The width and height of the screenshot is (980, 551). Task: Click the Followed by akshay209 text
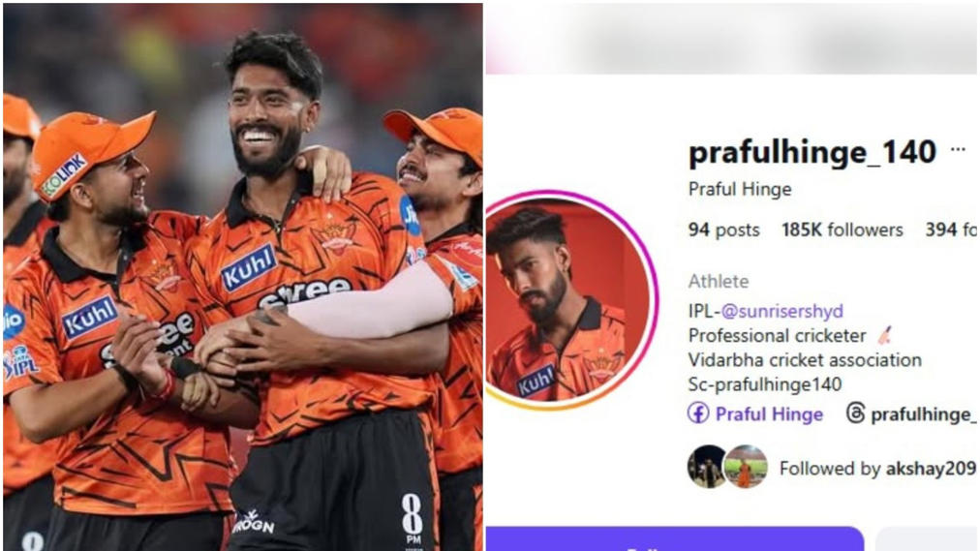tap(877, 469)
